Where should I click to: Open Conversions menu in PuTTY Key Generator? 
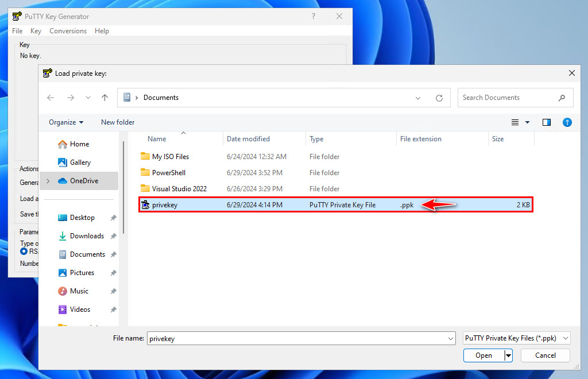pos(68,31)
